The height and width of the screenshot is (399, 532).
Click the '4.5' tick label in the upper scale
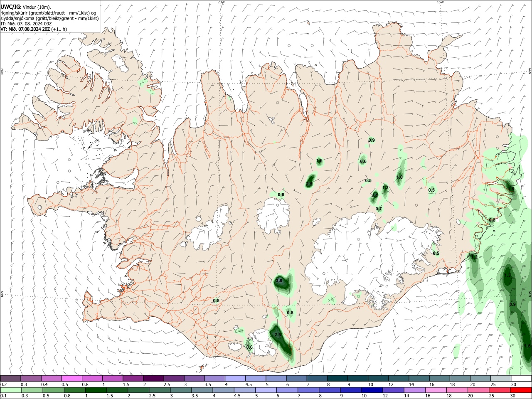249,384
